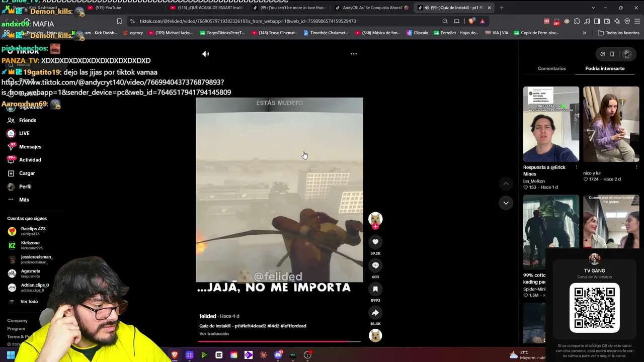
Task: Open the CapCut taskbar icon
Action: pyautogui.click(x=219, y=355)
